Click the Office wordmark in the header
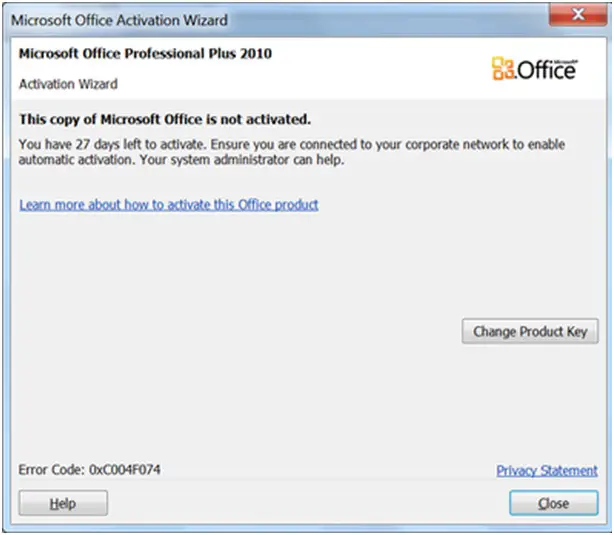The image size is (614, 535). point(547,70)
